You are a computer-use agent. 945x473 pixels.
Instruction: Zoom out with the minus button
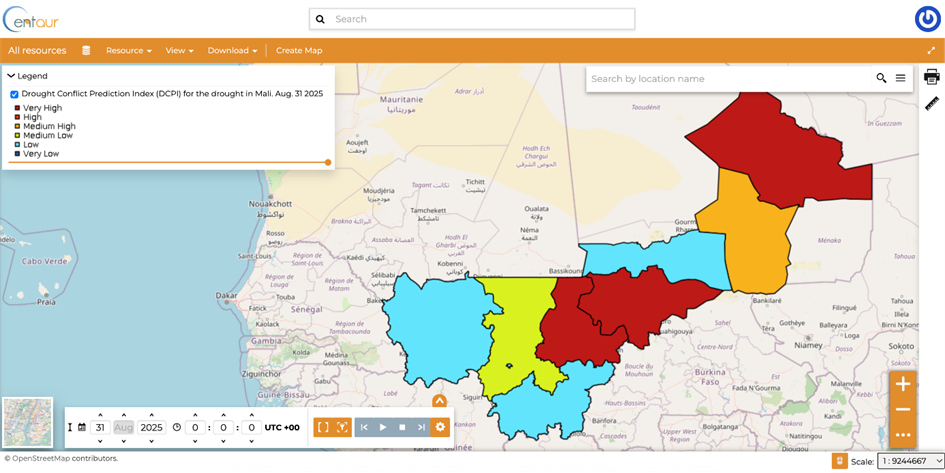pyautogui.click(x=902, y=410)
